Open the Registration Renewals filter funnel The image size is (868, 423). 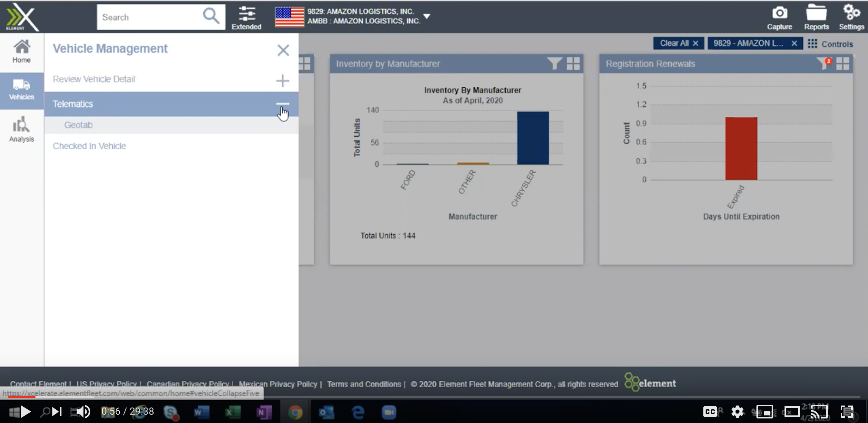click(x=822, y=64)
